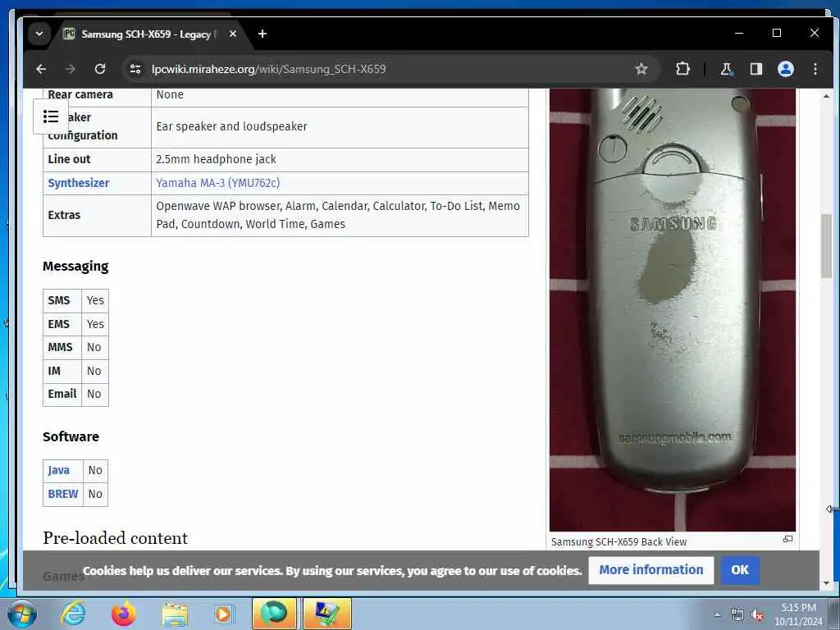Open Chrome Labs flask icon
This screenshot has width=840, height=630.
coord(727,69)
